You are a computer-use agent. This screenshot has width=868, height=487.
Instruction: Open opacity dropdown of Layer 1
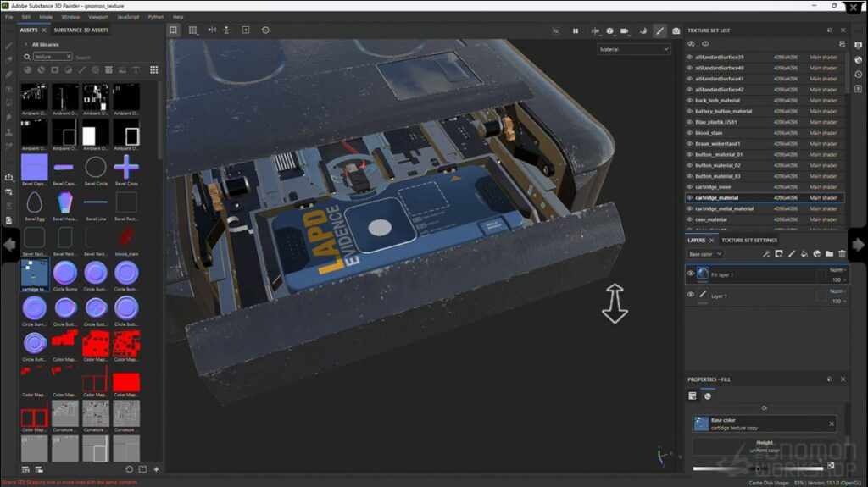[x=839, y=301]
